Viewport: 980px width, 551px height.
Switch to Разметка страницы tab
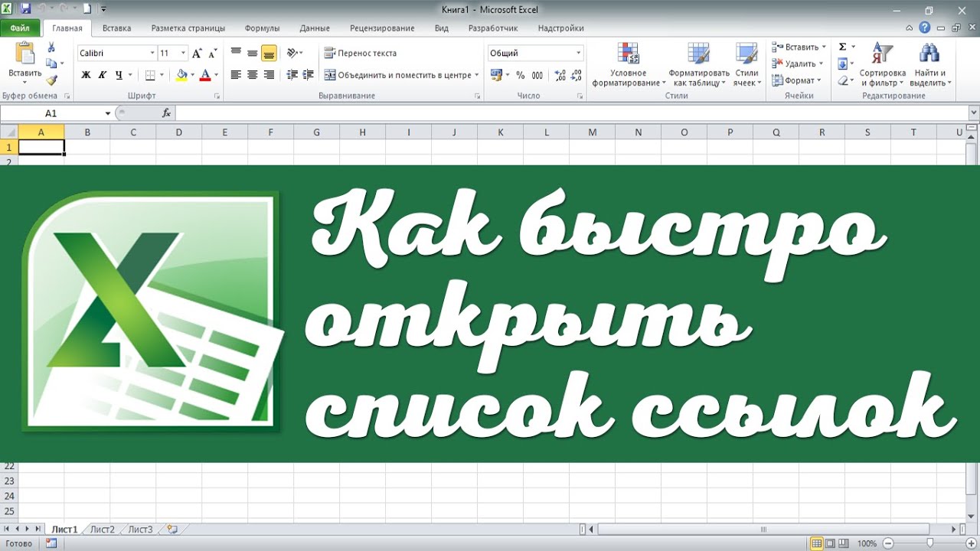(x=188, y=28)
